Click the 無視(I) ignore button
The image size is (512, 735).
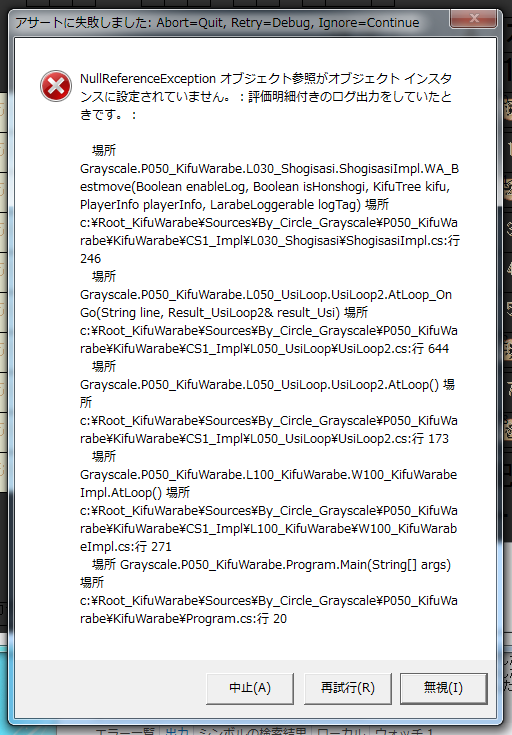[x=444, y=688]
